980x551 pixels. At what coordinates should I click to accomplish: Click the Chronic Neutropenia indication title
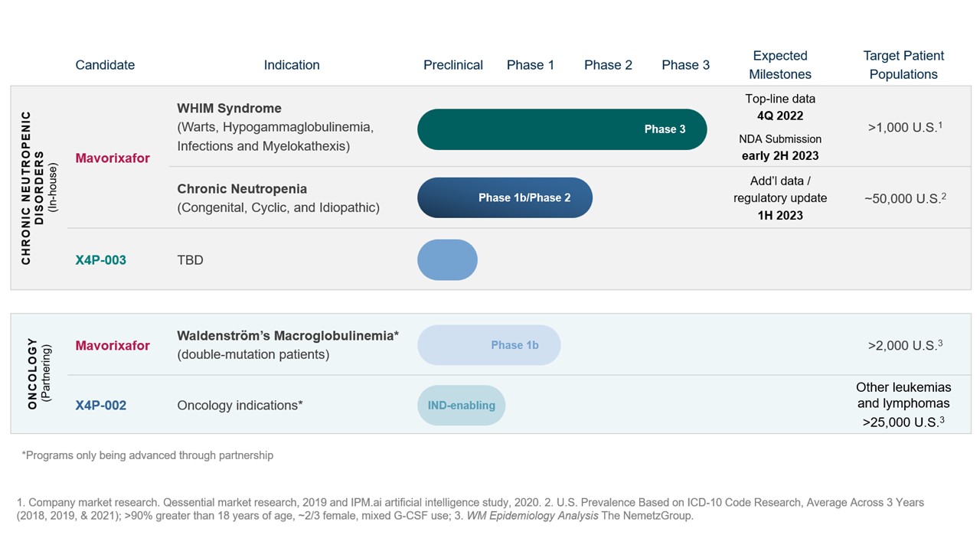coord(242,189)
